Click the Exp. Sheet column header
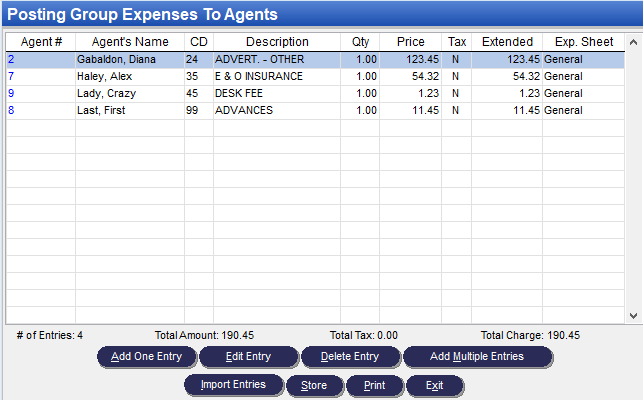The image size is (643, 400). (584, 42)
